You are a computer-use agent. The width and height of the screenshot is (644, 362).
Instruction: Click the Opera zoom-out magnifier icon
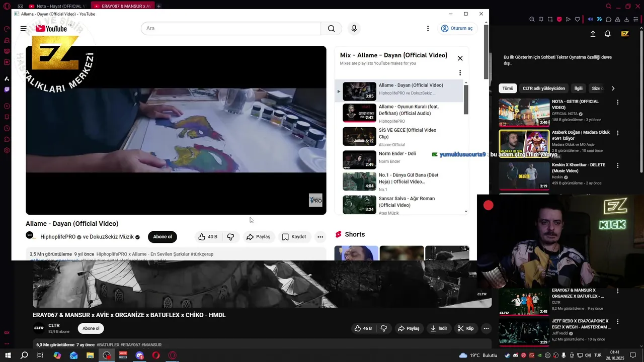point(532,20)
